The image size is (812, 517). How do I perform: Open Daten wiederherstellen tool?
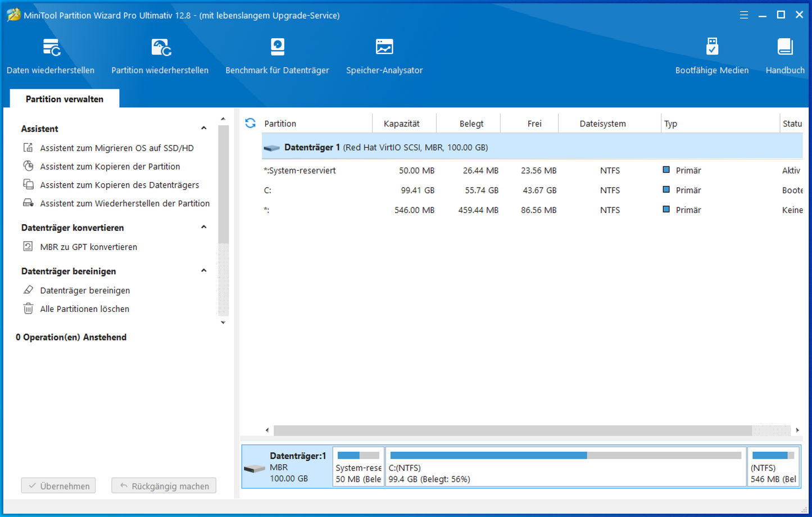pyautogui.click(x=51, y=56)
